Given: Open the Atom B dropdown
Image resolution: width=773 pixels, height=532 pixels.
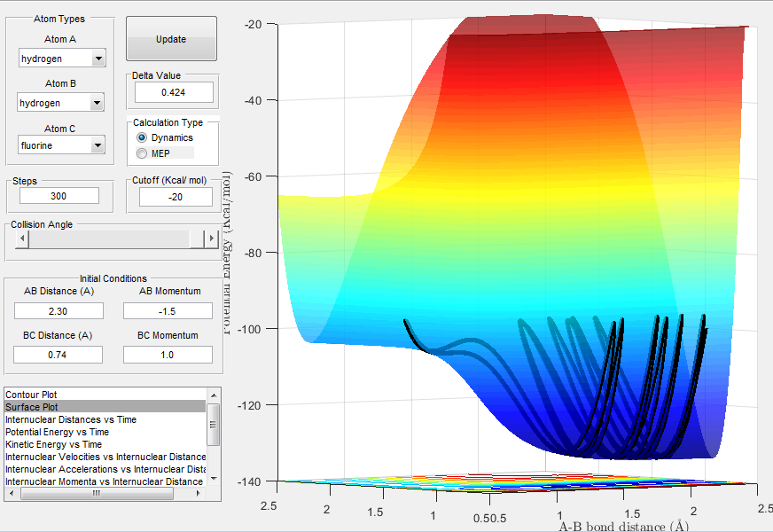Looking at the screenshot, I should tap(98, 104).
